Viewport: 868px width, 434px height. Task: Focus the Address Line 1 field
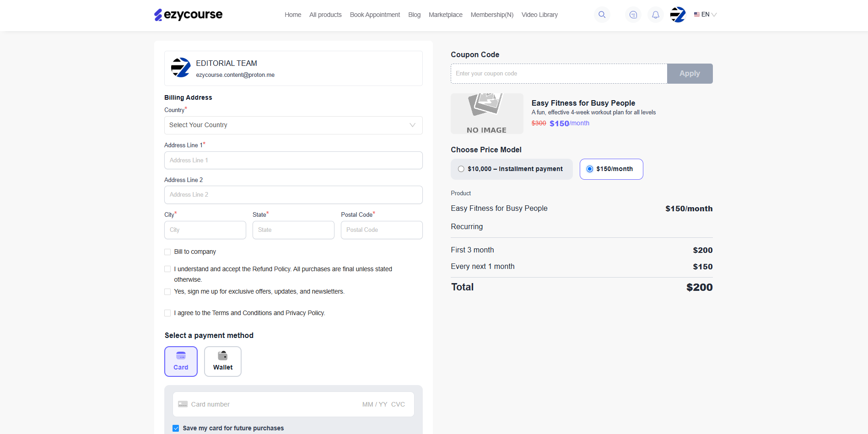coord(293,161)
